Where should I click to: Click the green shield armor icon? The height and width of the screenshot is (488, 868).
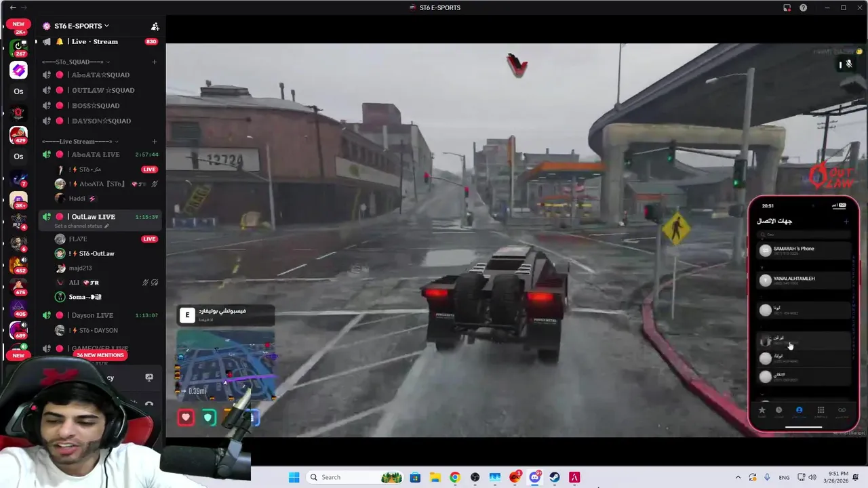[x=208, y=418]
